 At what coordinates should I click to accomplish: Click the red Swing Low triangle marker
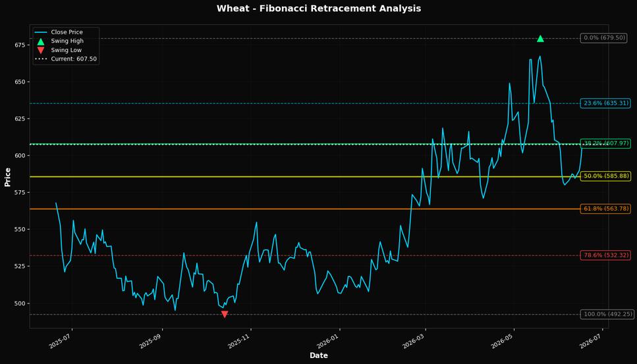224,314
